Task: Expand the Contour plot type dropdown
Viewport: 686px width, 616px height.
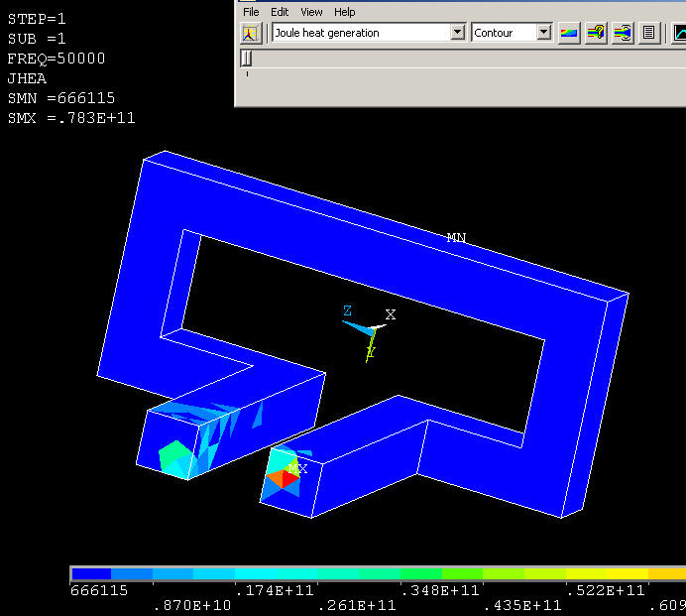Action: [x=543, y=32]
